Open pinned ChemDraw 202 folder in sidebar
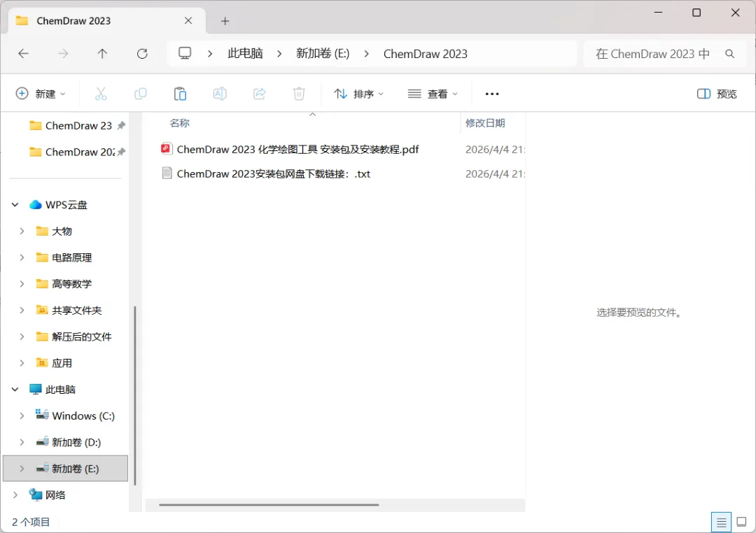 71,152
